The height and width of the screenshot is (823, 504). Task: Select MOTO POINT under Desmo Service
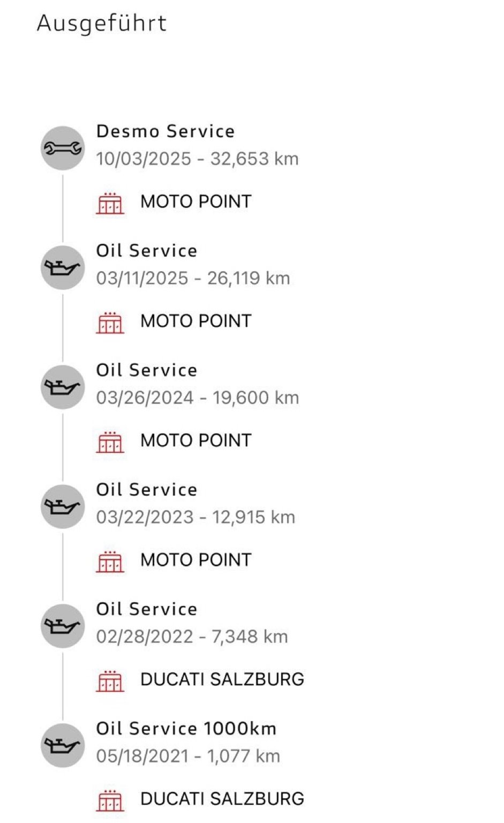(195, 202)
